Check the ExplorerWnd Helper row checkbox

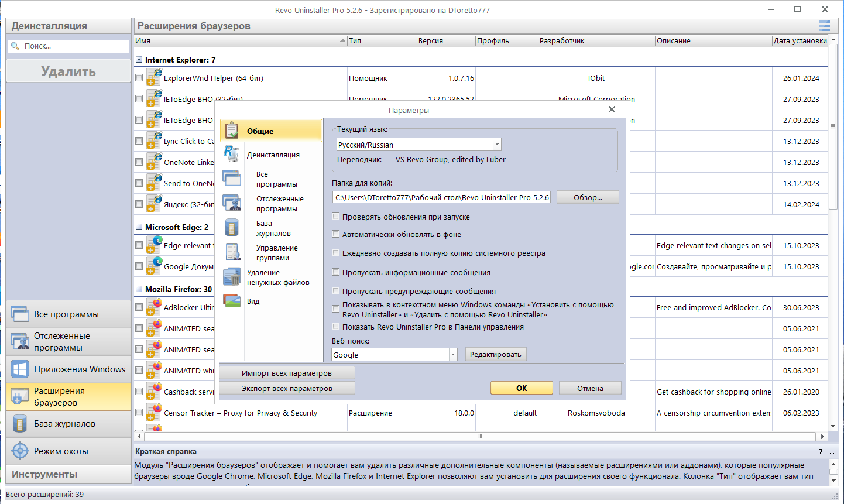pyautogui.click(x=139, y=77)
